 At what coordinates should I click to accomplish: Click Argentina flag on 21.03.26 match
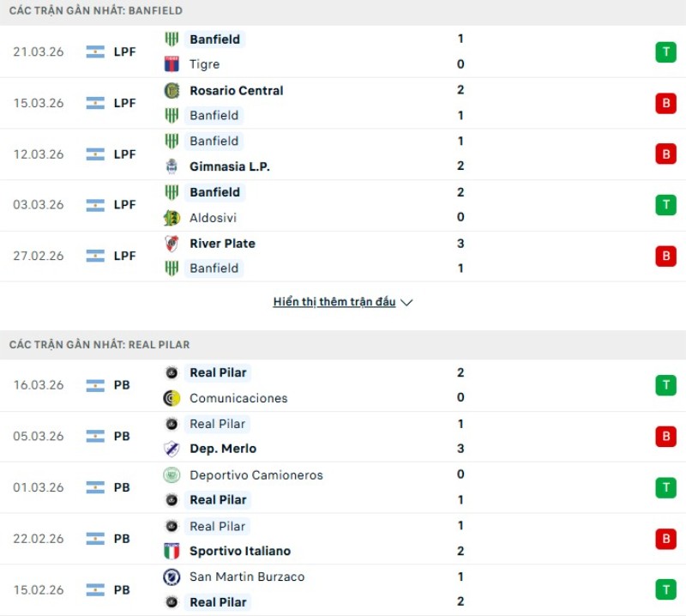95,51
